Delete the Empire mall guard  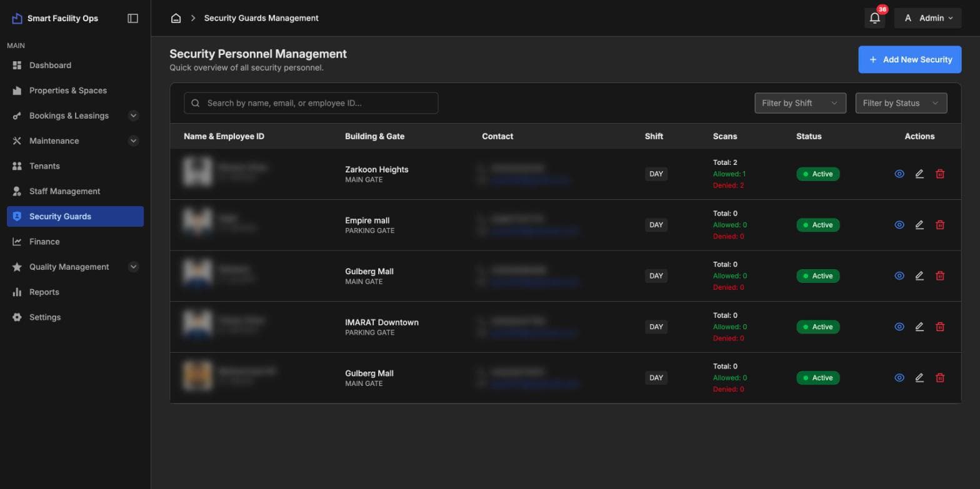940,225
